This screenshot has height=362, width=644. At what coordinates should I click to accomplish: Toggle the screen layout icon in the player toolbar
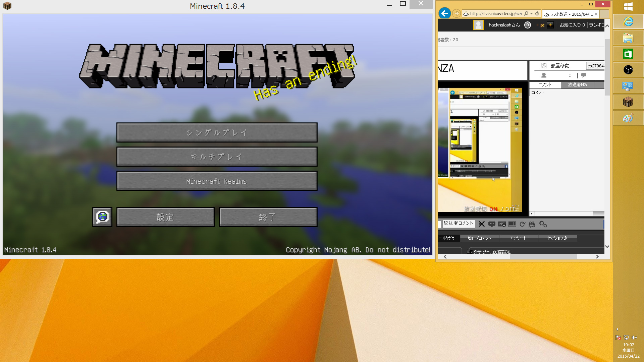point(512,224)
